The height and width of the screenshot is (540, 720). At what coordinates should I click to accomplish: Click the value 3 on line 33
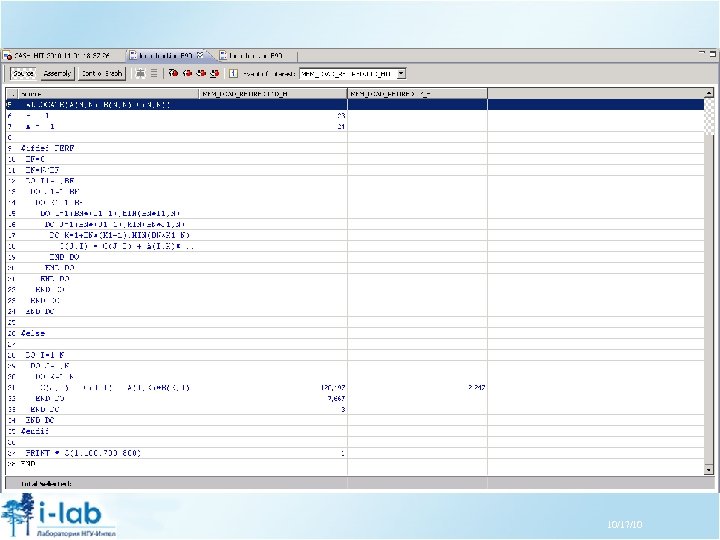pyautogui.click(x=343, y=410)
